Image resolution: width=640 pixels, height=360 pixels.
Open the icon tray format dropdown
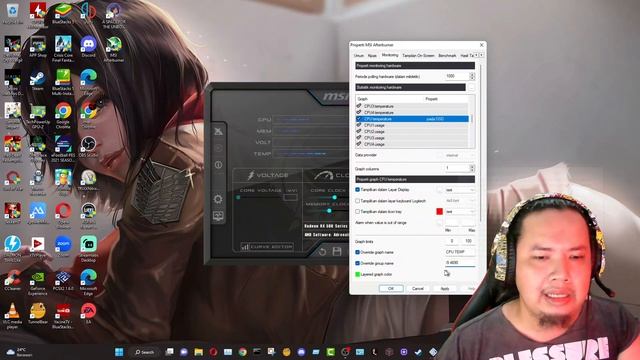click(460, 211)
